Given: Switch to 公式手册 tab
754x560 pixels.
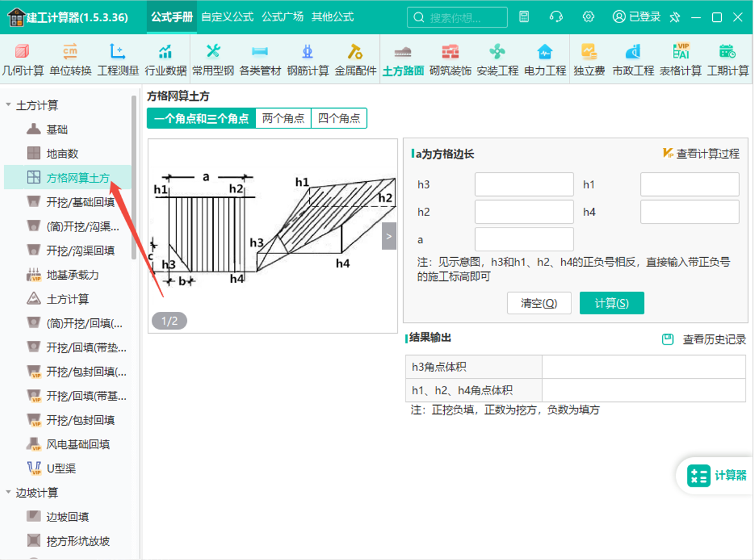Looking at the screenshot, I should (x=172, y=17).
